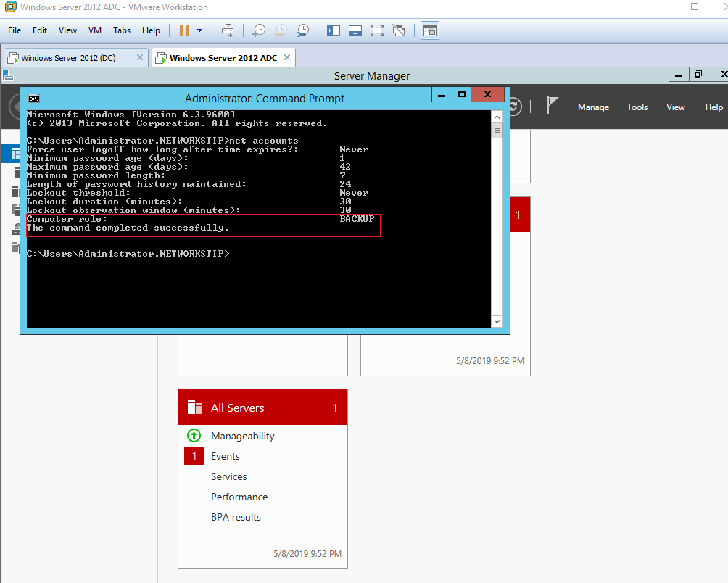728x583 pixels.
Task: Open the Tools menu in Server Manager
Action: tap(637, 107)
